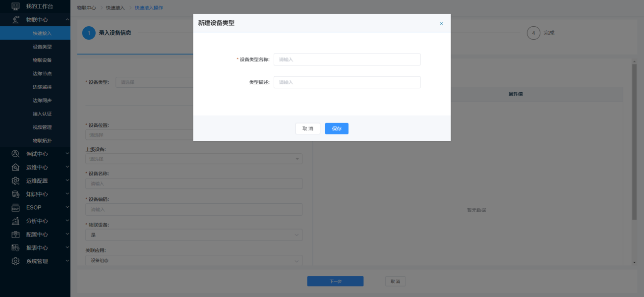Click the 物联中心 sidebar icon
The height and width of the screenshot is (297, 644).
15,20
